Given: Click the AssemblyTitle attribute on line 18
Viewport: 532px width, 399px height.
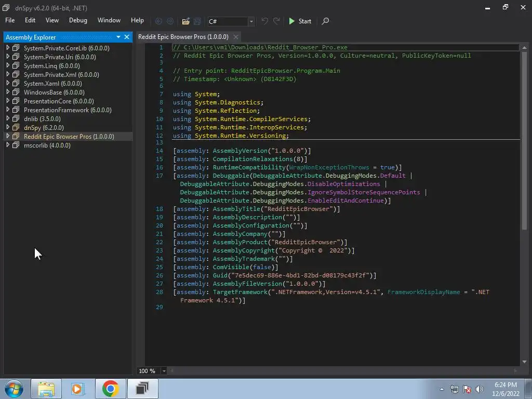Looking at the screenshot, I should [x=236, y=209].
